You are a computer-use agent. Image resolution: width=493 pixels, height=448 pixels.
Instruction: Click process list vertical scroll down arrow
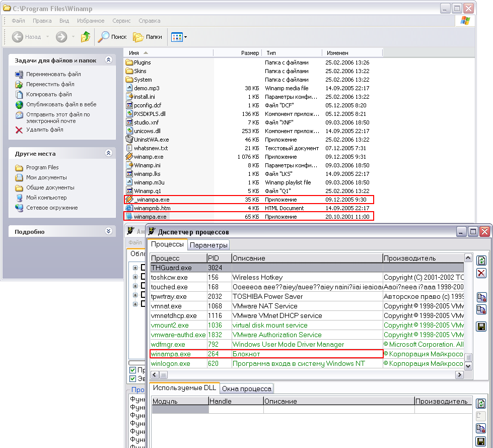click(468, 366)
